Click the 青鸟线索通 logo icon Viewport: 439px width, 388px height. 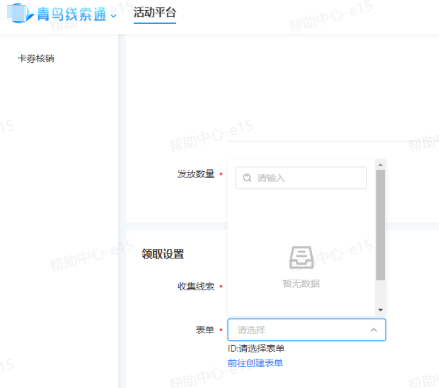pyautogui.click(x=20, y=13)
